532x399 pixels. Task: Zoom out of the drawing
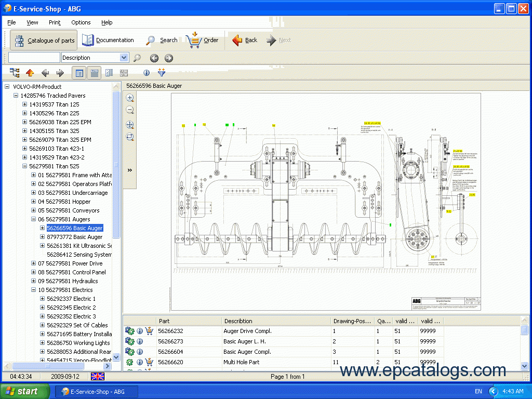coord(130,110)
